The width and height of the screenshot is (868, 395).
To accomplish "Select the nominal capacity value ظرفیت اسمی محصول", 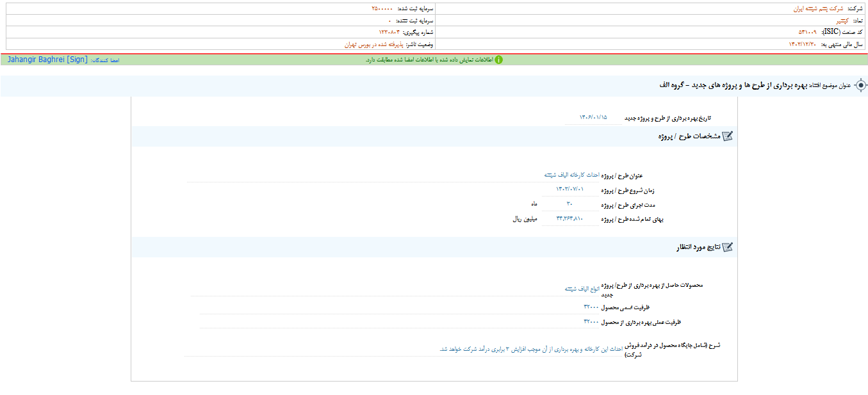I will [591, 307].
